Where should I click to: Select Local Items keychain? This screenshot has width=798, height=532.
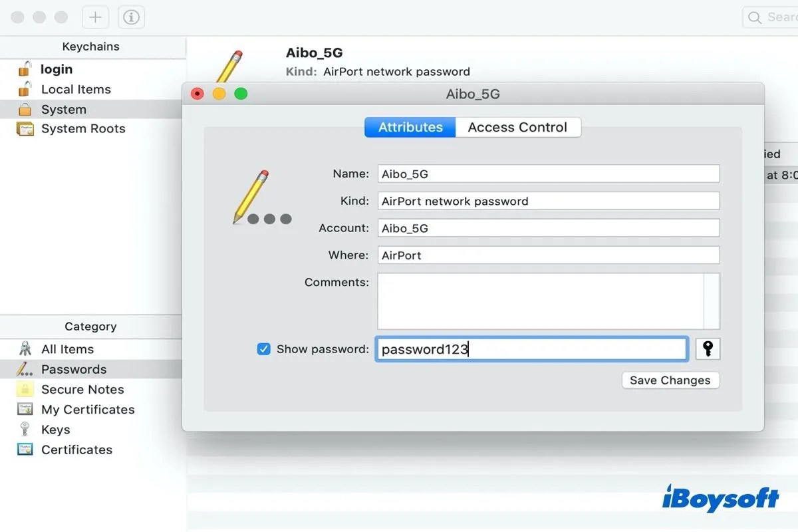click(76, 89)
